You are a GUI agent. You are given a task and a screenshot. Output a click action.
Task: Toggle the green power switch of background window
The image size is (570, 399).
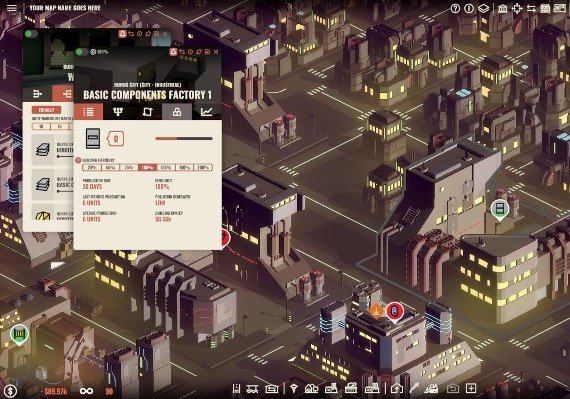click(31, 34)
